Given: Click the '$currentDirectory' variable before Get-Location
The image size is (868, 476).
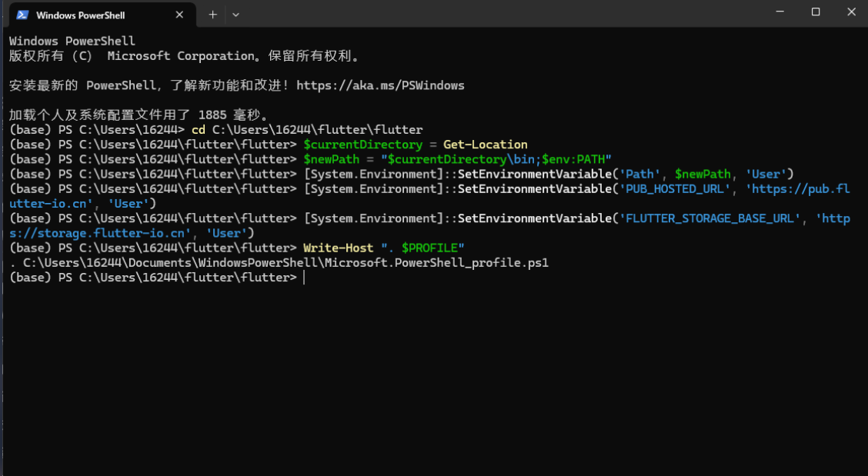Looking at the screenshot, I should click(362, 145).
